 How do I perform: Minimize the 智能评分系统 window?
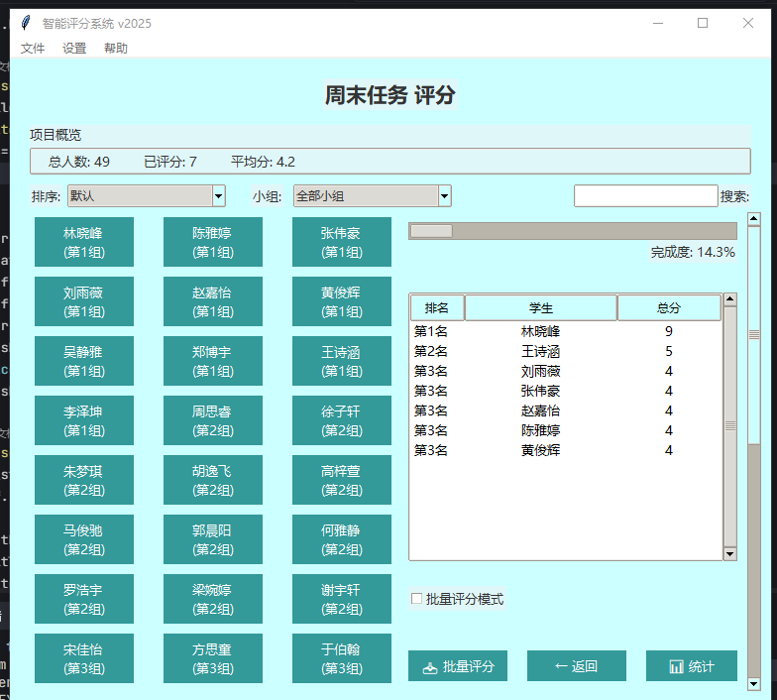click(658, 23)
